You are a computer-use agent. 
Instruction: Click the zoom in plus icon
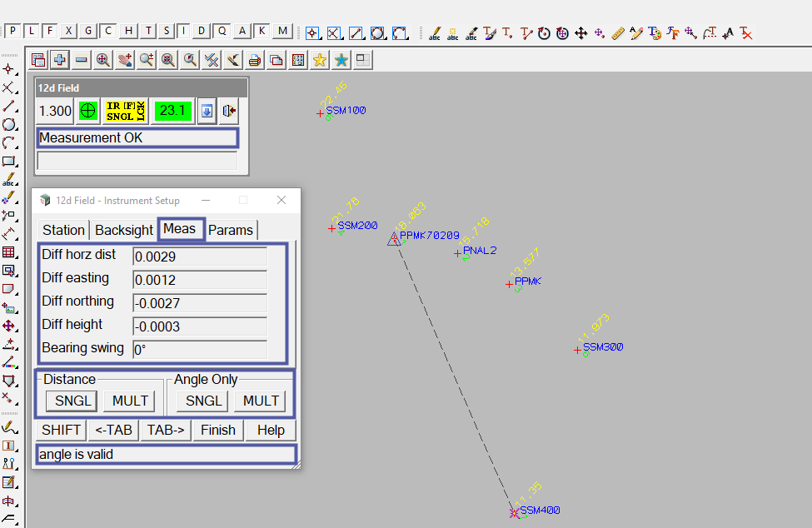(x=60, y=59)
